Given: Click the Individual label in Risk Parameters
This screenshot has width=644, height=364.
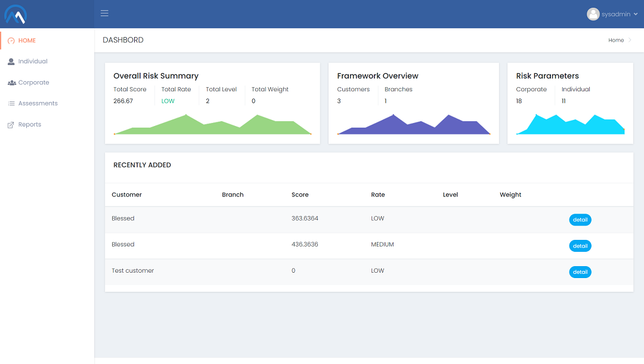Looking at the screenshot, I should [576, 89].
